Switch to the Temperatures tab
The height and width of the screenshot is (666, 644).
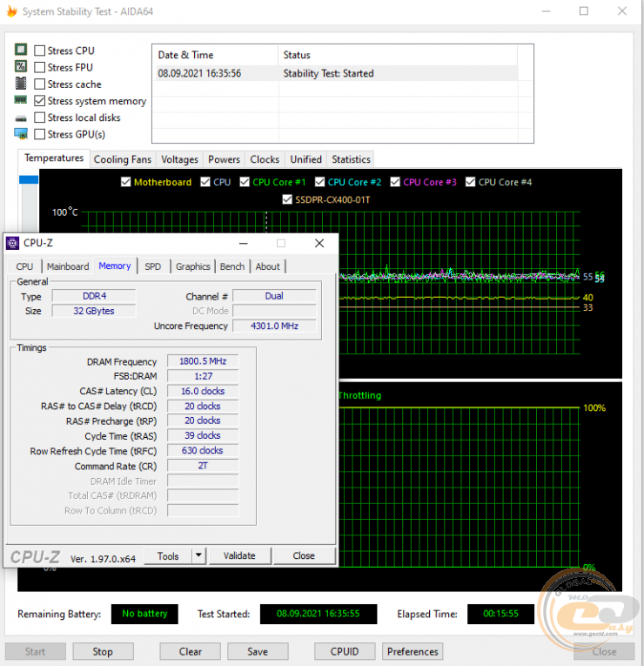pyautogui.click(x=54, y=158)
